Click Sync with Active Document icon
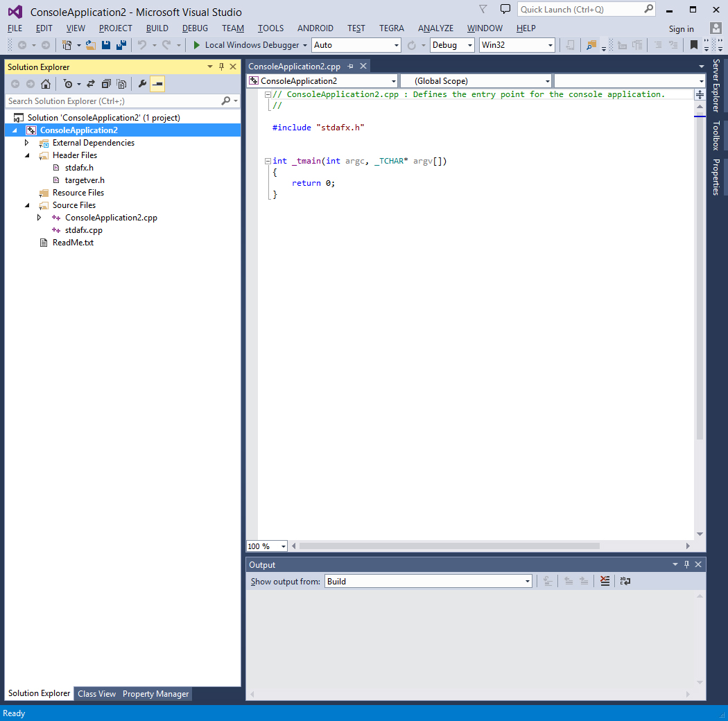This screenshot has height=721, width=728. click(91, 84)
